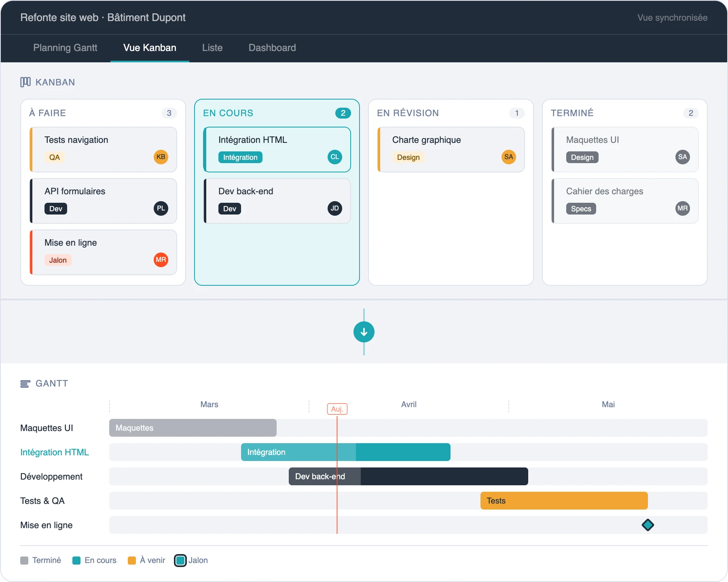Select the Mise en ligne milestone diamond
The image size is (728, 582).
click(x=648, y=525)
